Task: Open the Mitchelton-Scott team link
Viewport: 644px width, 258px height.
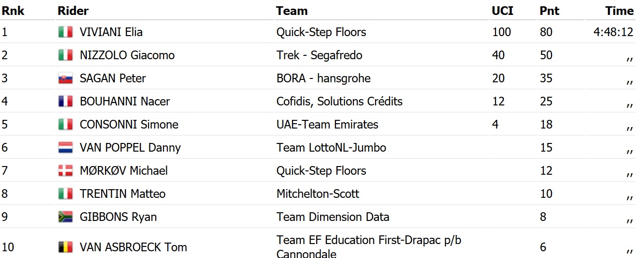Action: click(x=318, y=194)
